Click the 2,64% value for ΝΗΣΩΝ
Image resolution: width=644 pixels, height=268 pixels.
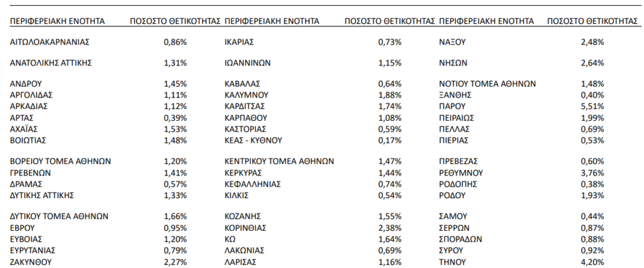[x=592, y=63]
